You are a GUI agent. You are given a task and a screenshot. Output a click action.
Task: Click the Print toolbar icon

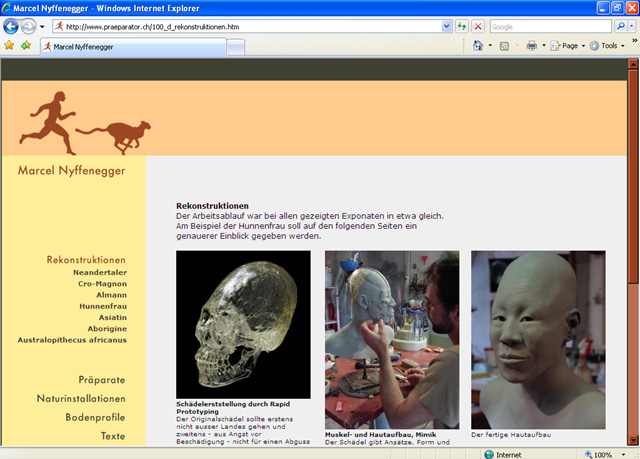pos(532,46)
